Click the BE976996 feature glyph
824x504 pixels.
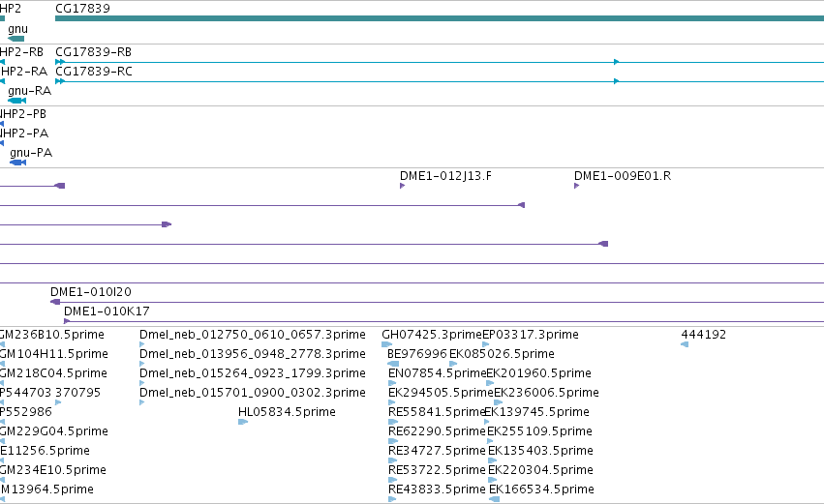(393, 364)
